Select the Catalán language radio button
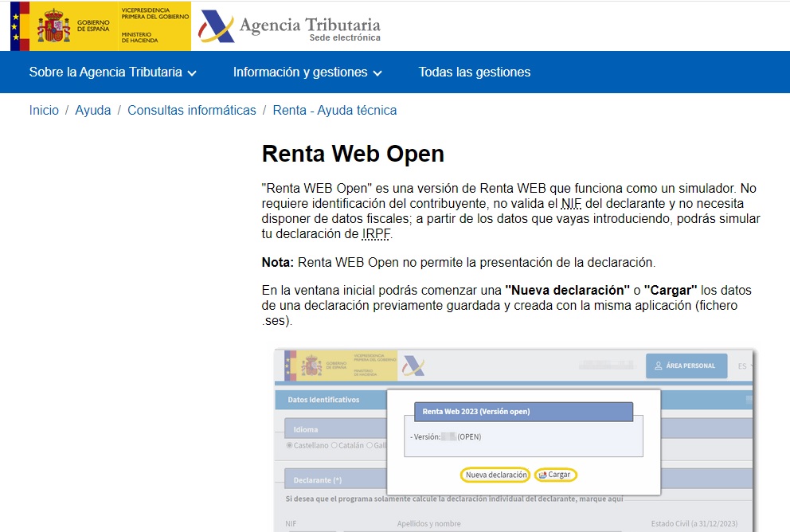 pos(334,445)
